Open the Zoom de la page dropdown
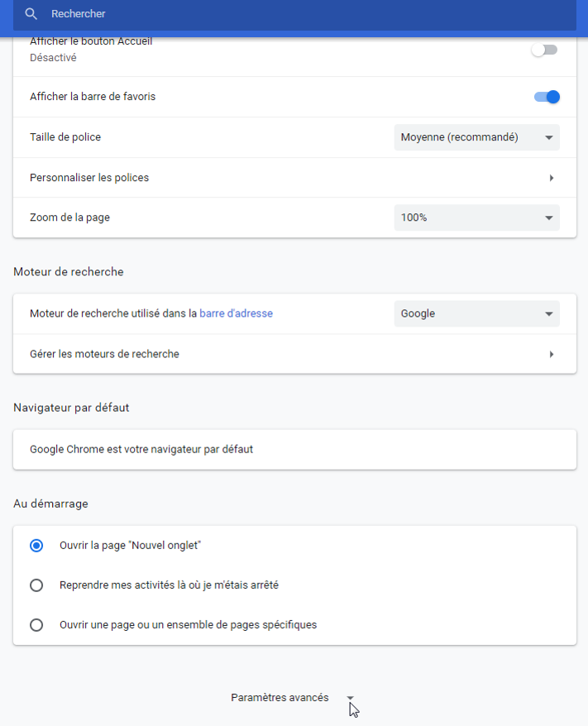 (x=477, y=217)
